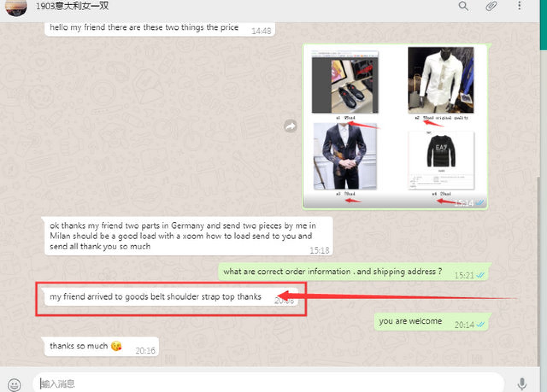Click the black shoes photo in shared image
The height and width of the screenshot is (392, 547).
[345, 82]
